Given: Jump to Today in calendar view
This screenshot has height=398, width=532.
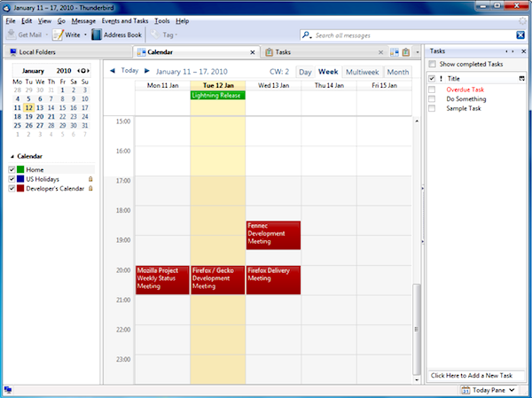Looking at the screenshot, I should tap(129, 71).
